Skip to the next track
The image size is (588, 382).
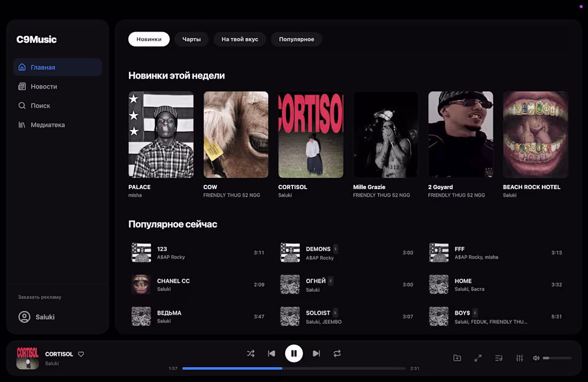point(316,353)
